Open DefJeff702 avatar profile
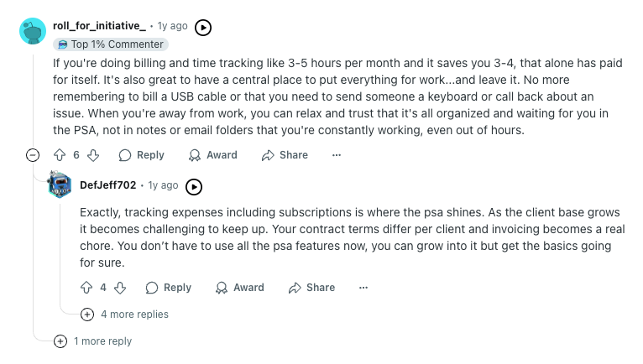 60,185
